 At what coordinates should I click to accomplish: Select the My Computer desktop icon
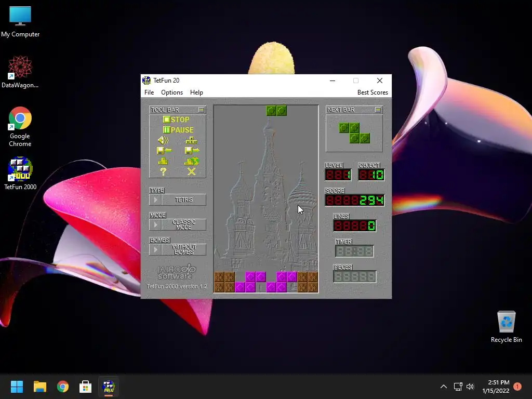(20, 22)
